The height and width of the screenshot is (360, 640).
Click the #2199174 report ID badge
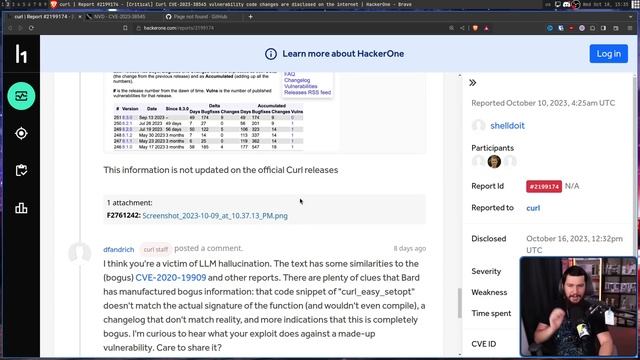pos(544,187)
